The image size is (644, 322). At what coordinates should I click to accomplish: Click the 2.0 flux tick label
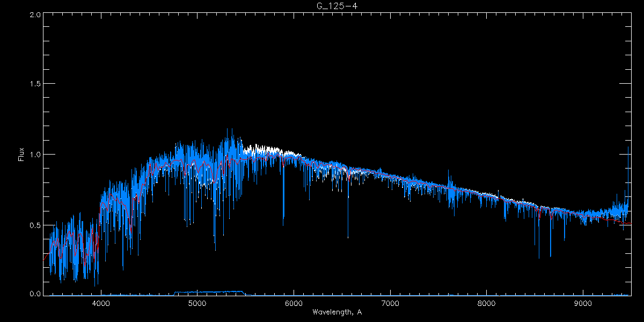point(35,14)
